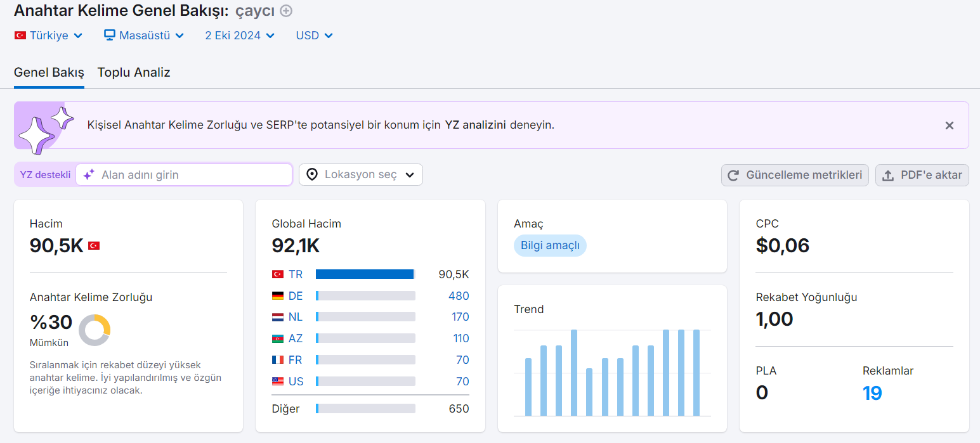980x443 pixels.
Task: Click the TR row value 90,5K
Action: pos(454,274)
